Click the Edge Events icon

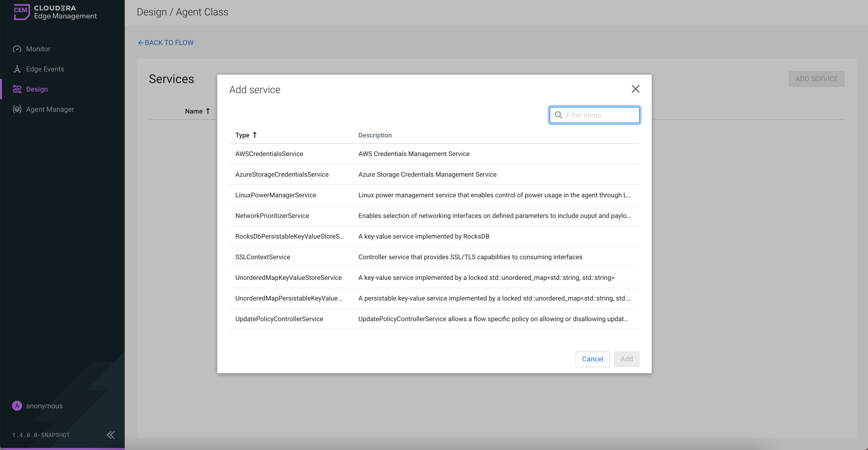tap(17, 69)
